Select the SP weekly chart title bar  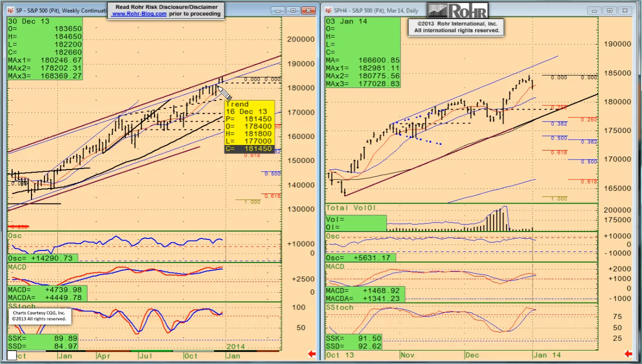60,10
